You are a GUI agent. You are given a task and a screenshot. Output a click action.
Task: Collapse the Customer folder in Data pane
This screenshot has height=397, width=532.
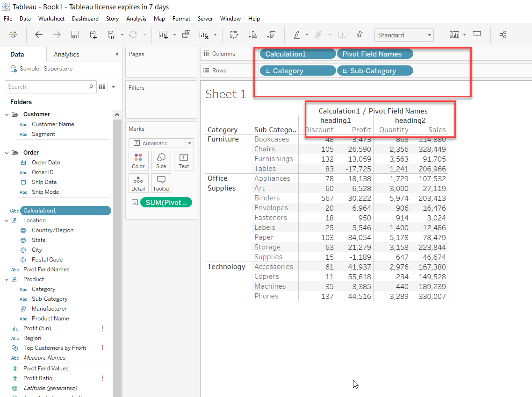coord(7,114)
